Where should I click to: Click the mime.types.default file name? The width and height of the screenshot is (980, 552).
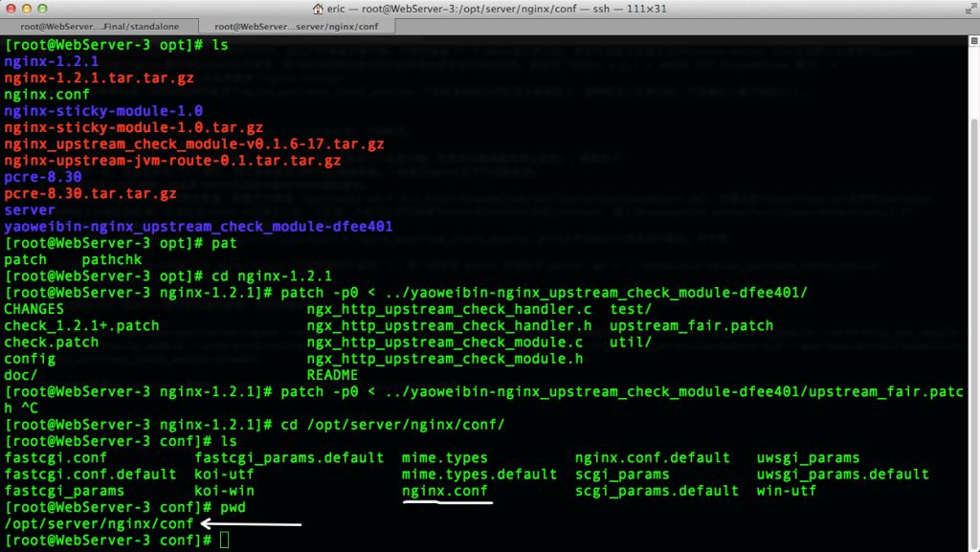(479, 475)
